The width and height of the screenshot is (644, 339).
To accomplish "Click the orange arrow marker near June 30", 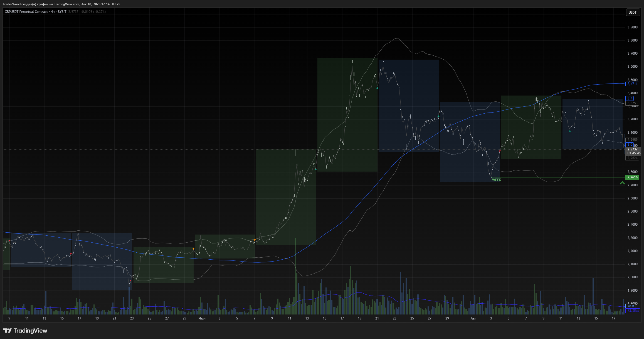I will 193,248.
